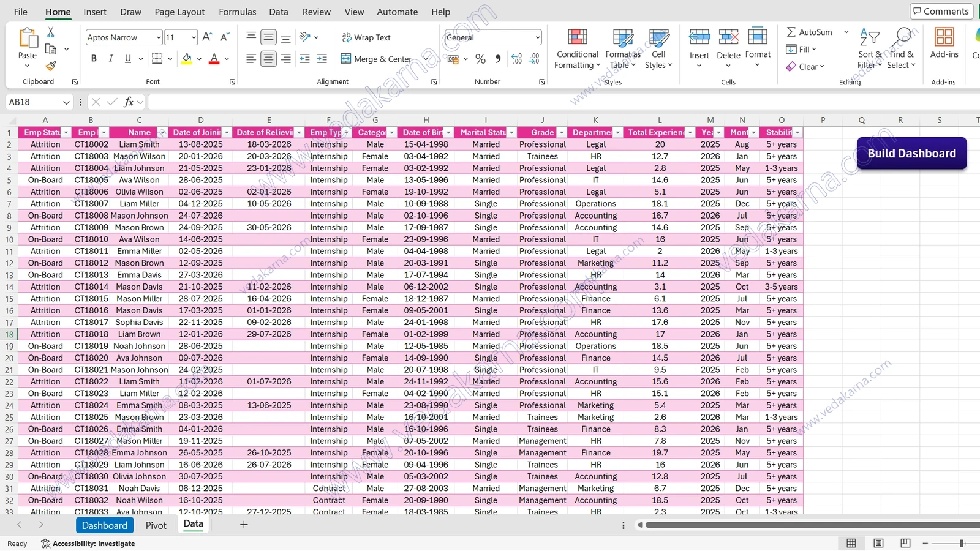Open the Add-ins icon
Screen dimensions: 980x551
944,37
